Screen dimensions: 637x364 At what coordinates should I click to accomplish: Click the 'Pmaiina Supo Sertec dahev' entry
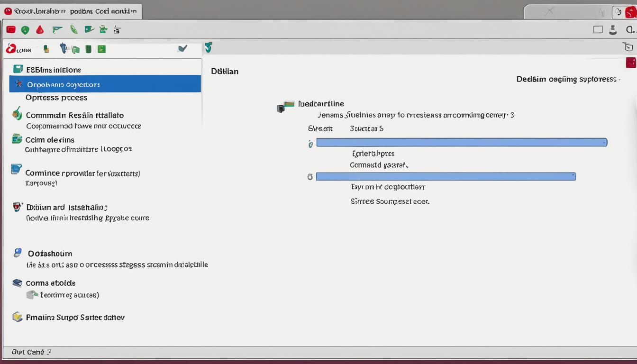[x=75, y=318]
